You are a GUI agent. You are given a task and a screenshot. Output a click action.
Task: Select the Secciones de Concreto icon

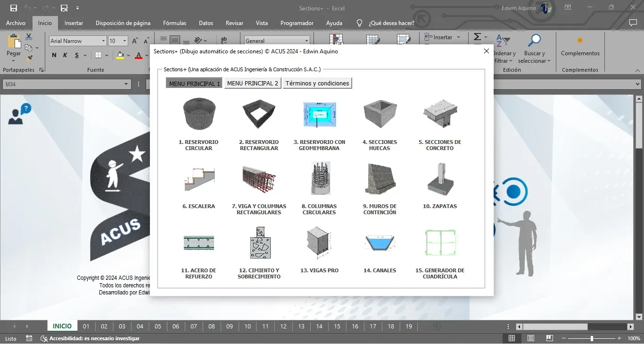(x=440, y=114)
